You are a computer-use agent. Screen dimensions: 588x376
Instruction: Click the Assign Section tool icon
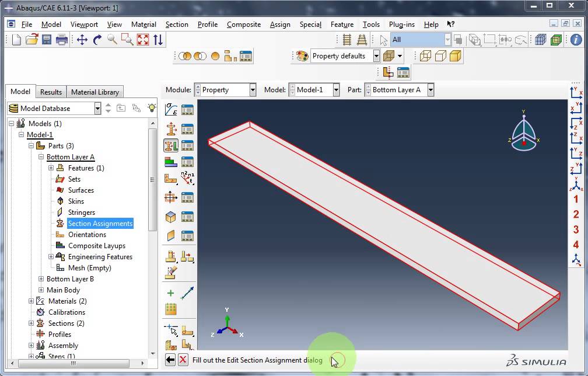click(x=171, y=145)
